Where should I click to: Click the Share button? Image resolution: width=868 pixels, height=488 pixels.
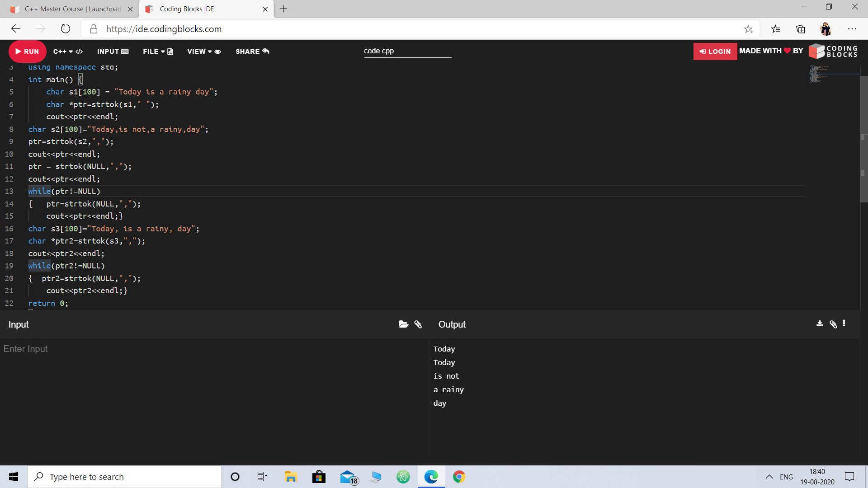click(252, 52)
